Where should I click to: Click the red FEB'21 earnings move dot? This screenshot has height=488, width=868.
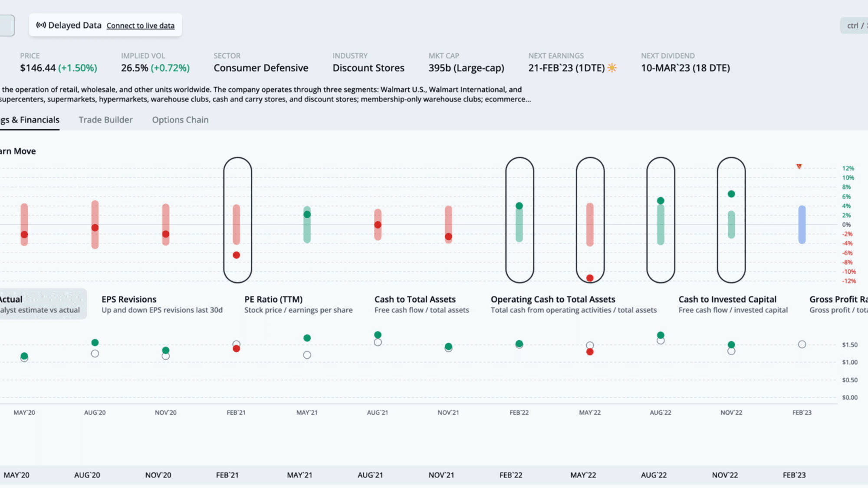click(x=236, y=255)
